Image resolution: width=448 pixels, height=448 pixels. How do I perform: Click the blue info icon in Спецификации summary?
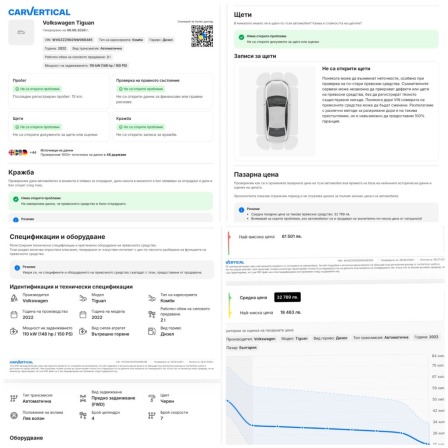tap(17, 268)
